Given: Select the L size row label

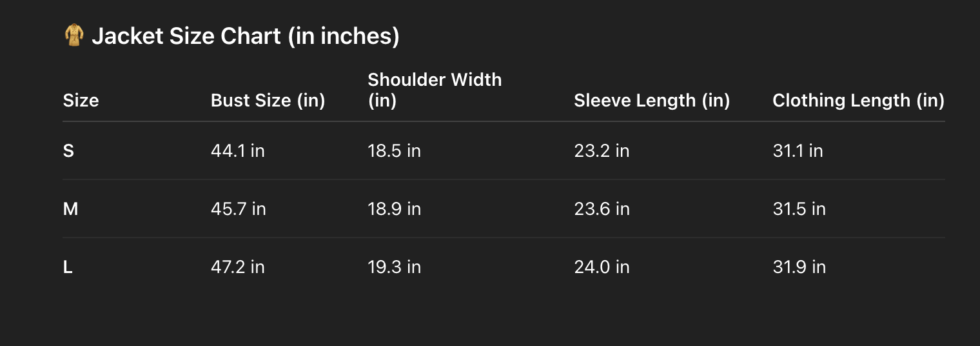Looking at the screenshot, I should click(68, 267).
